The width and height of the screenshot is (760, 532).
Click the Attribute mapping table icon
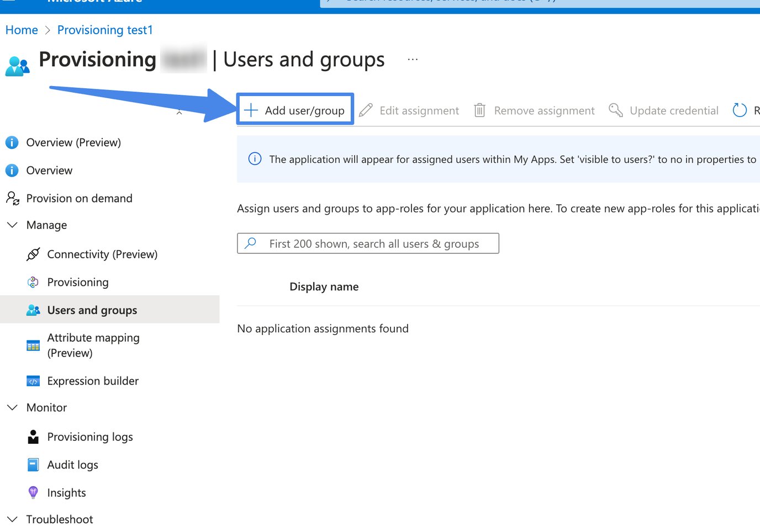pyautogui.click(x=33, y=345)
